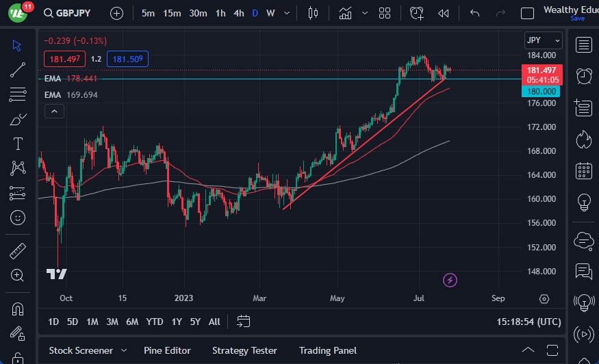Expand the Stock Screener dropdown arrow
Screen dimensions: 599x364
123,350
